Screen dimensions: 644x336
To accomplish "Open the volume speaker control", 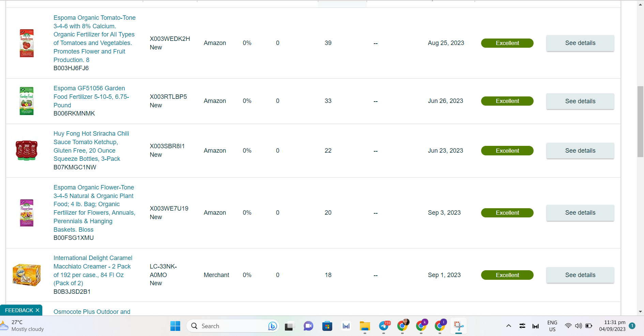I will coord(579,326).
